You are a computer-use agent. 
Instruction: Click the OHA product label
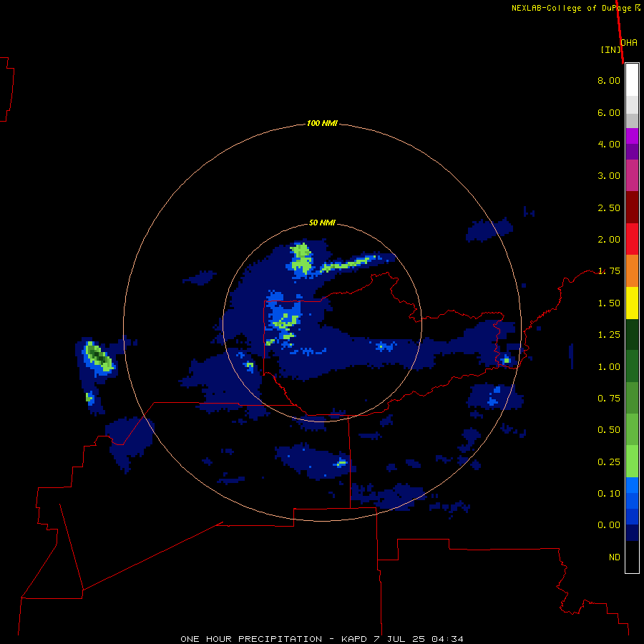point(629,42)
